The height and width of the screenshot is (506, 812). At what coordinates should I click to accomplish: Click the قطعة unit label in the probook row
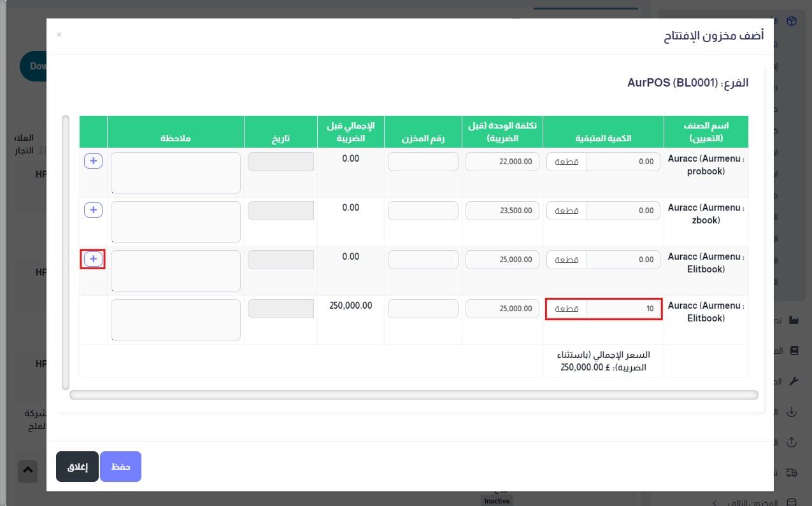[x=567, y=162]
